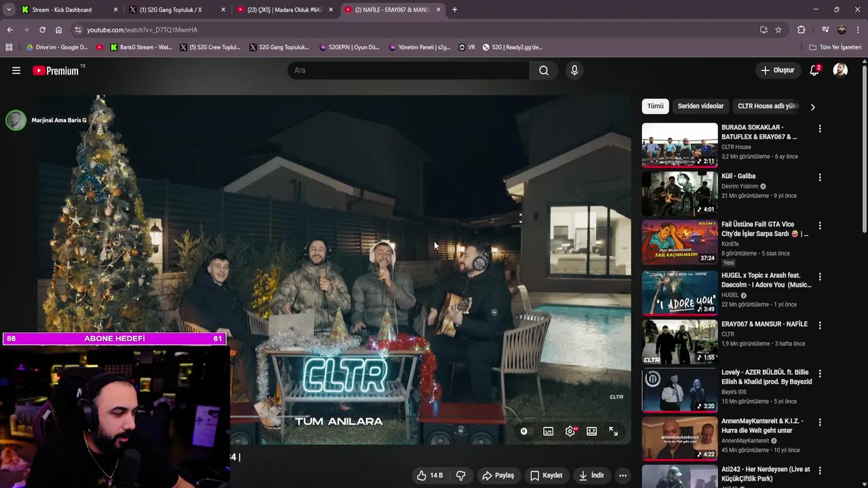
Task: Select the Tümü filter chip
Action: 655,106
